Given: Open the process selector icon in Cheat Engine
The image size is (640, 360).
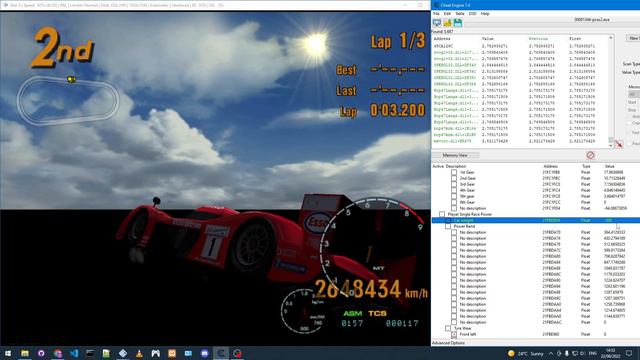Looking at the screenshot, I should click(437, 23).
